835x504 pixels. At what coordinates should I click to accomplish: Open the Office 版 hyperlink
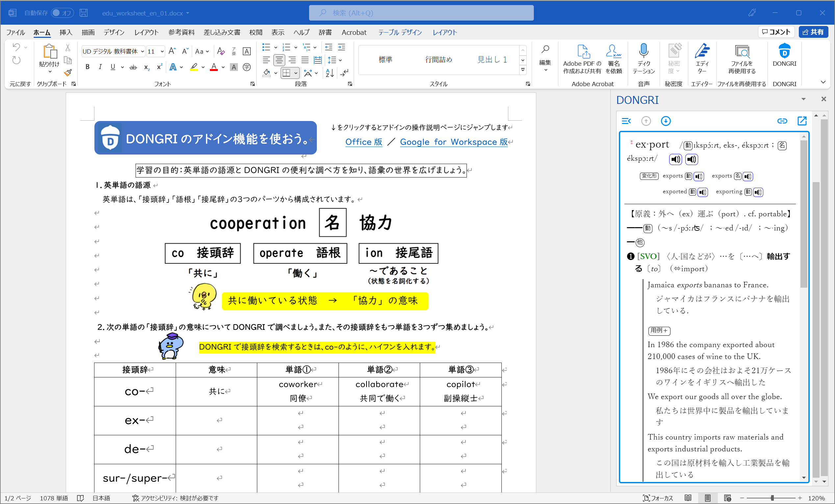[x=364, y=142]
